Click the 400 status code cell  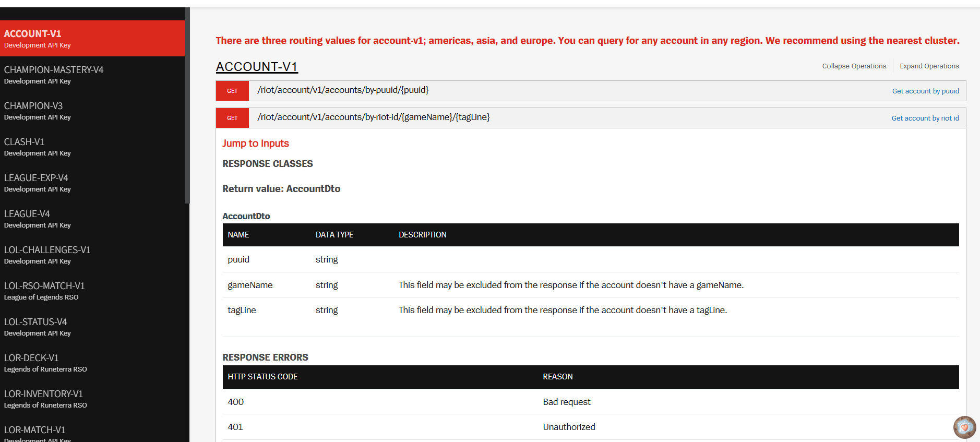(x=236, y=402)
